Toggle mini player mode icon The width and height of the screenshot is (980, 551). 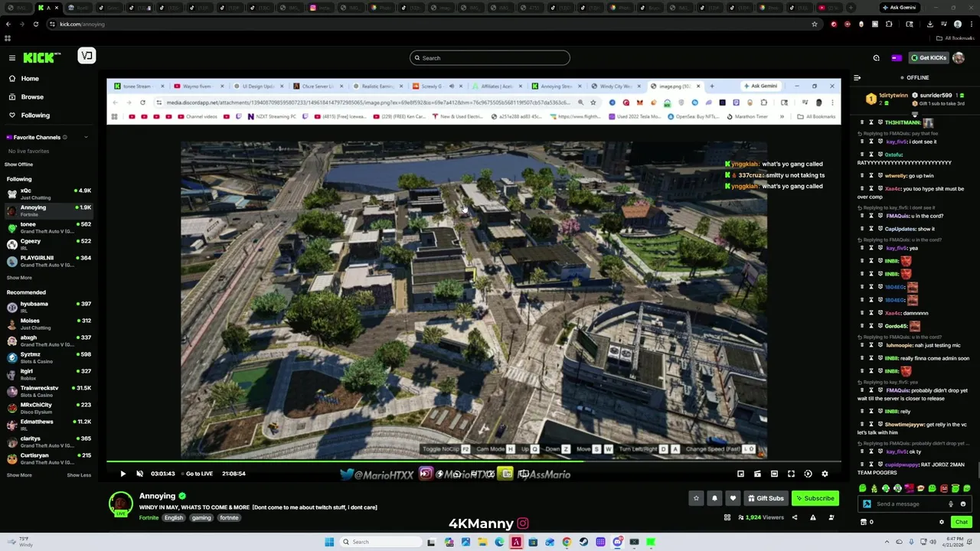coord(740,474)
